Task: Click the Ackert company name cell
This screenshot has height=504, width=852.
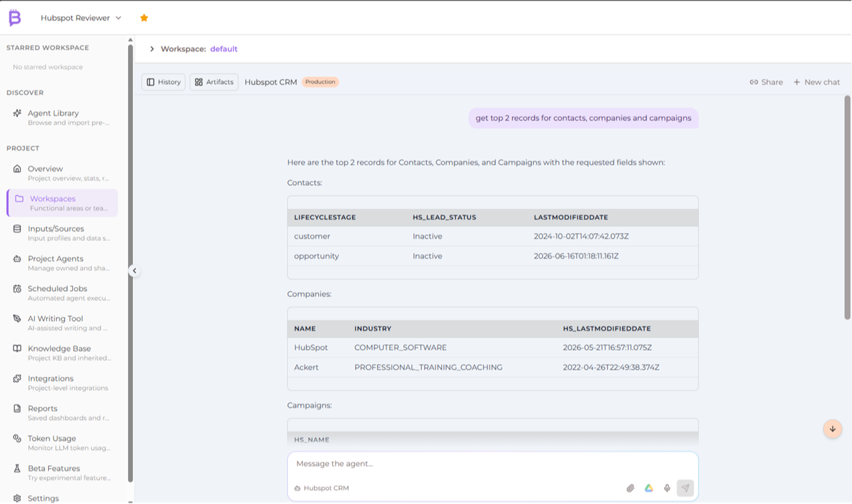Action: (305, 367)
